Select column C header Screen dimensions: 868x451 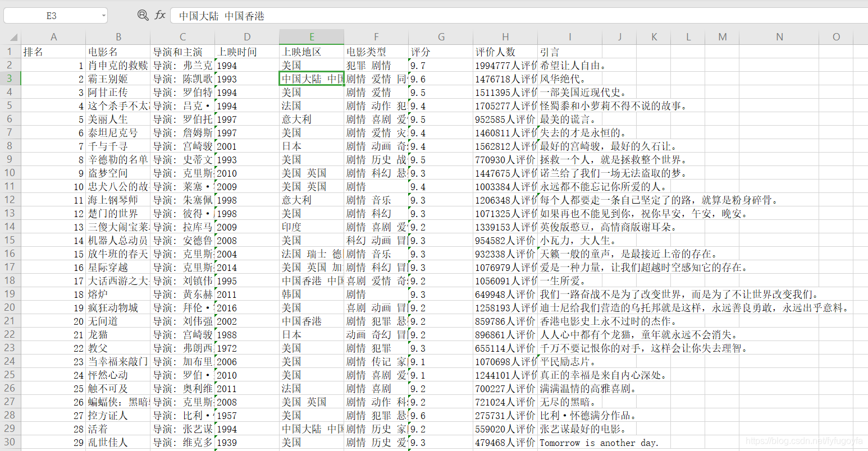pos(182,37)
